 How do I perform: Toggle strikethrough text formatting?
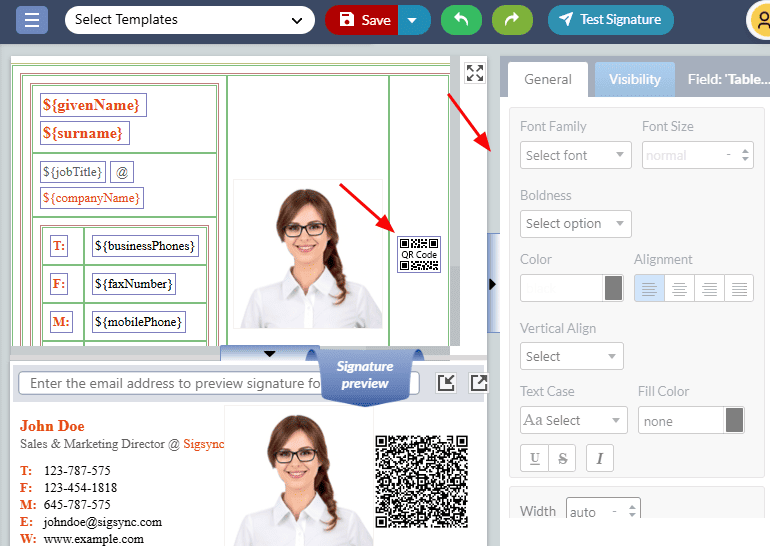(x=563, y=459)
